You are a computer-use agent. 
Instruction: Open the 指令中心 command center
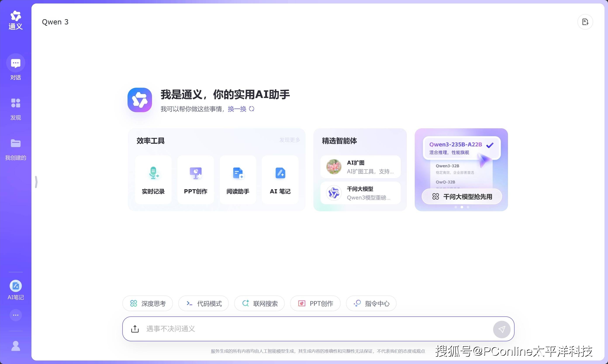pos(371,303)
